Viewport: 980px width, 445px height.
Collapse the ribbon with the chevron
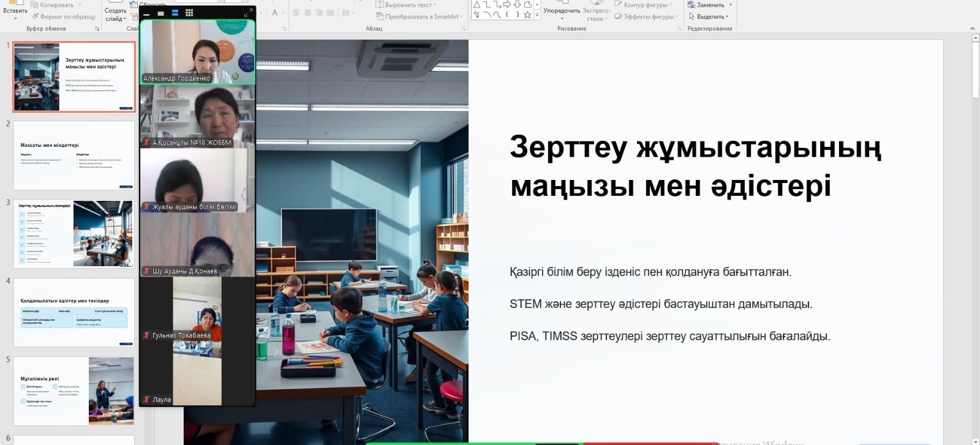coord(973,29)
